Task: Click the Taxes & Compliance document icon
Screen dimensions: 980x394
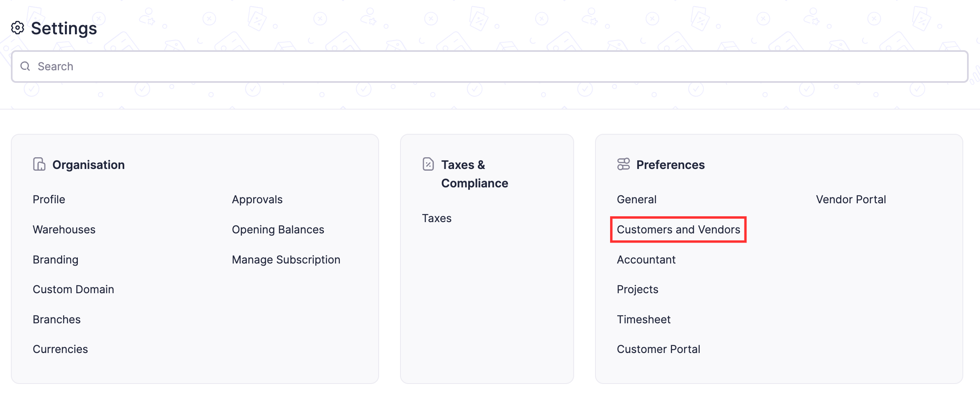Action: tap(427, 164)
